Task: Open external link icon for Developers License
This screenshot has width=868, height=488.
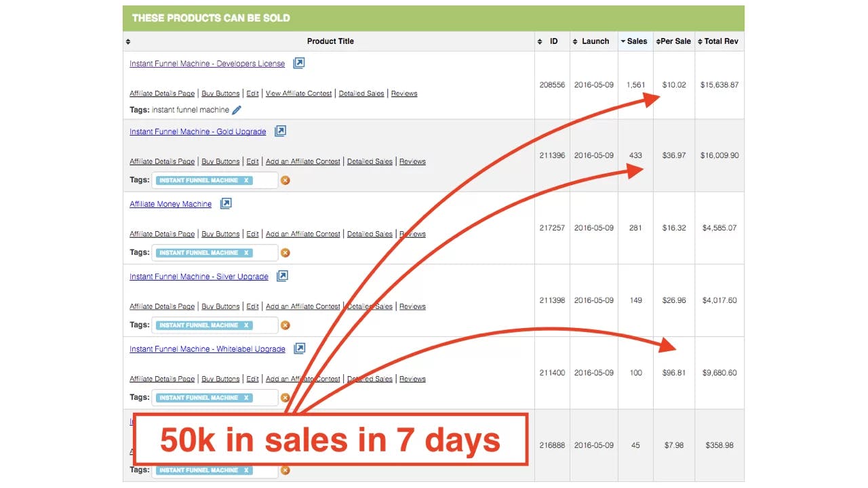Action: [x=299, y=63]
